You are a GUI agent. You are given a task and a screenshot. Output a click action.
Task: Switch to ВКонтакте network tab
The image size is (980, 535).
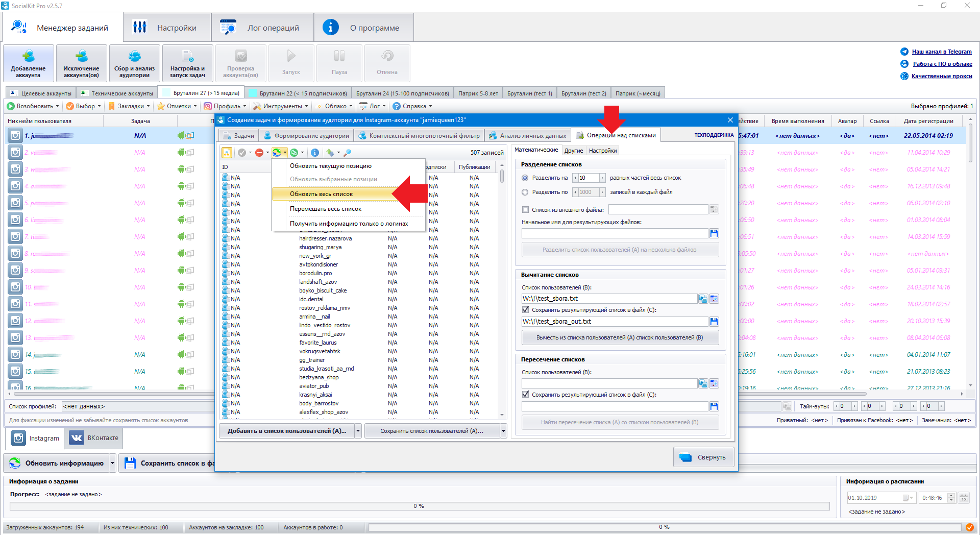click(94, 438)
